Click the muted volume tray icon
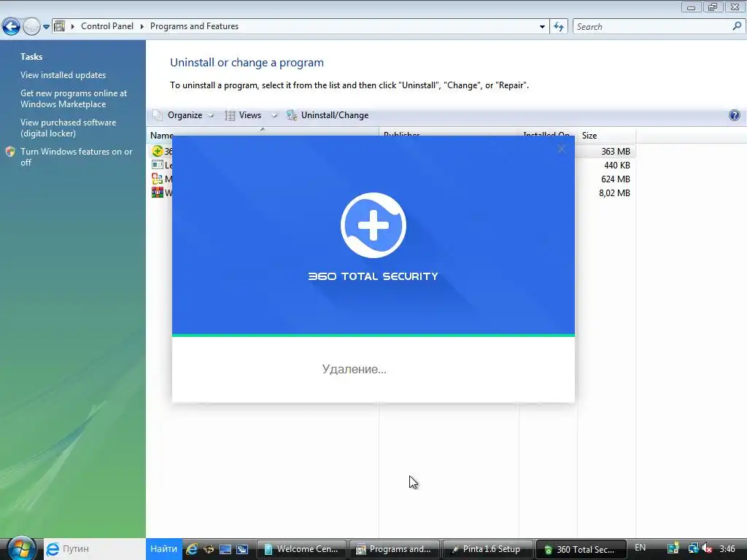The width and height of the screenshot is (747, 560). pyautogui.click(x=706, y=548)
